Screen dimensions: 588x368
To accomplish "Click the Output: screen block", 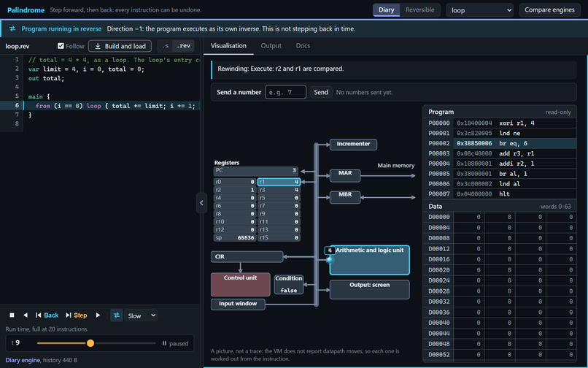I will 369,290.
